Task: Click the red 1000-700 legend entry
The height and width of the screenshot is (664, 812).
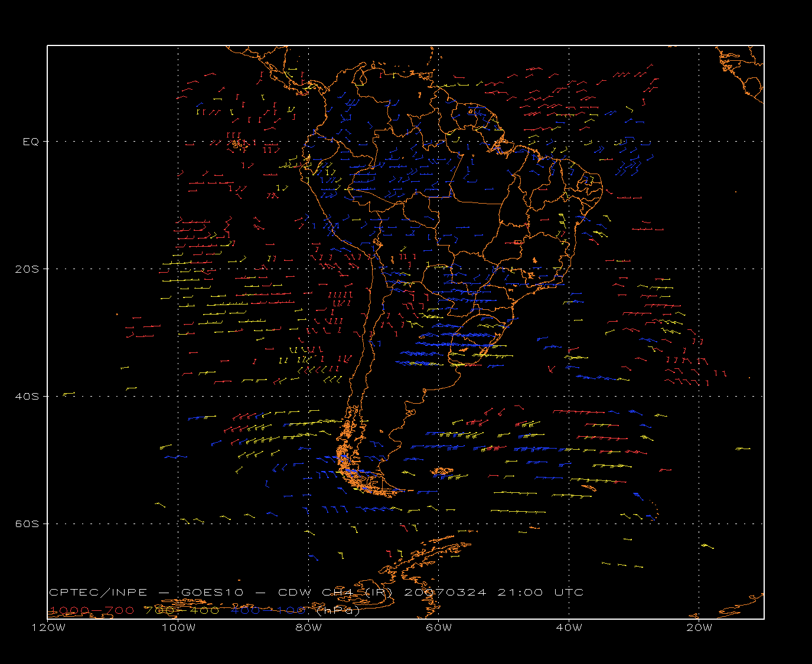Action: coord(92,610)
